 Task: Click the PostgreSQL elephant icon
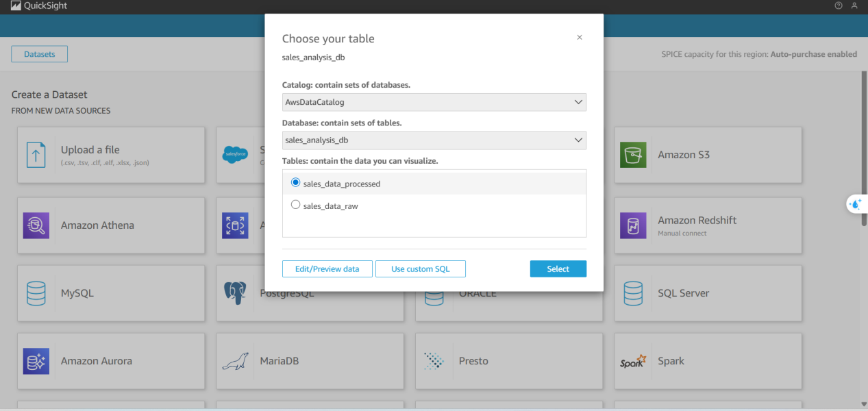[235, 294]
